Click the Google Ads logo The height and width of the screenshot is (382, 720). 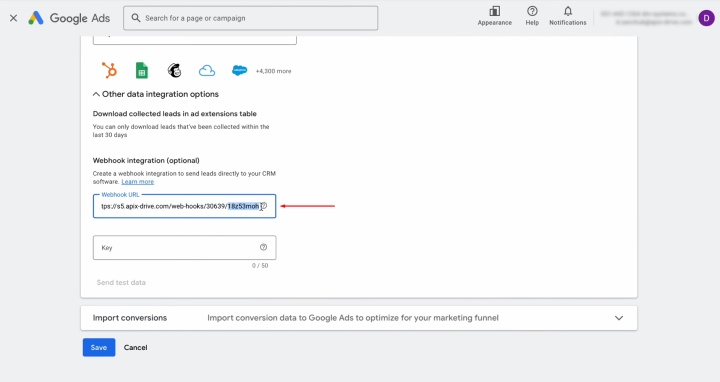pyautogui.click(x=69, y=18)
